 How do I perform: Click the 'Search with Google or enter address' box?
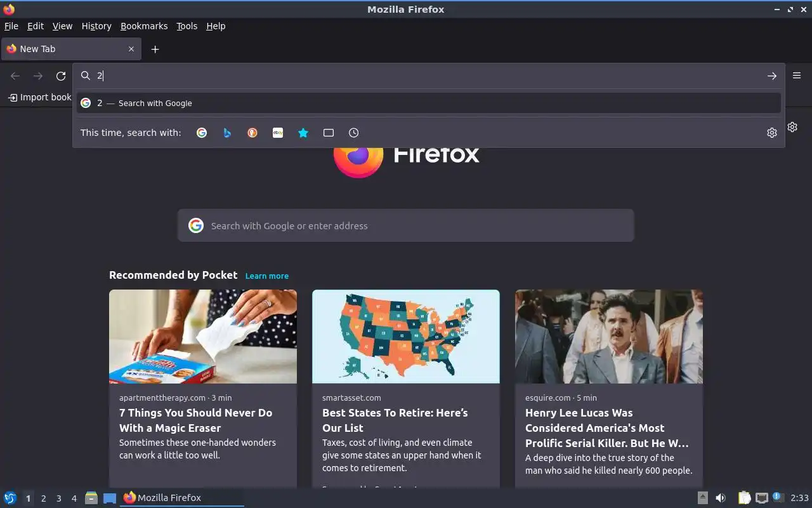(406, 225)
